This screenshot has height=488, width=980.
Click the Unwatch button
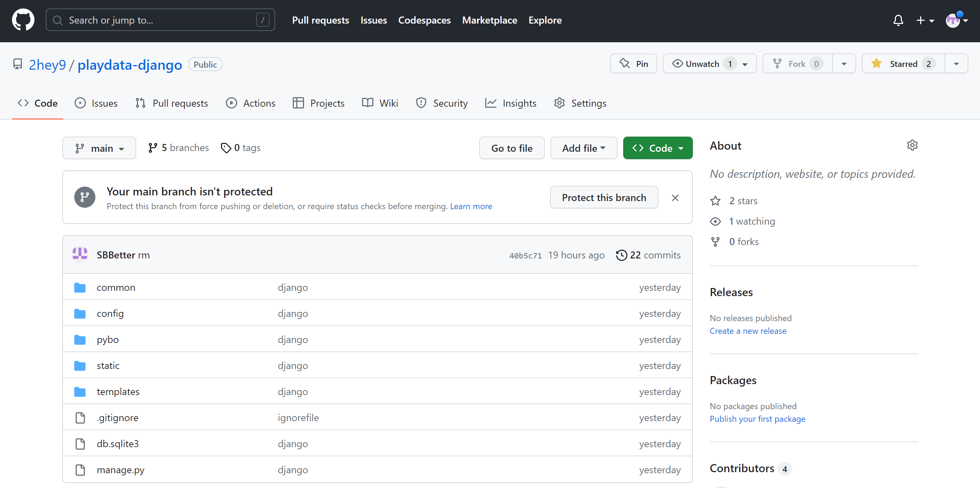tap(709, 64)
